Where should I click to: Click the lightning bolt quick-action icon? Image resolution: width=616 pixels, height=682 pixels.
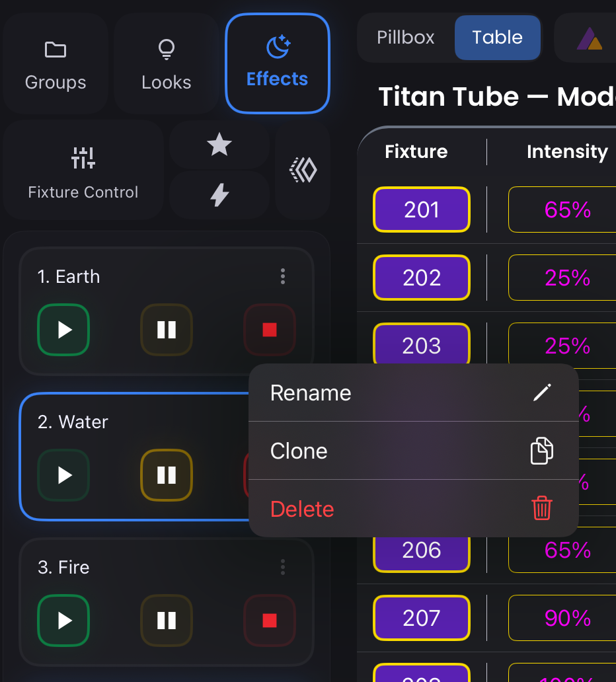[219, 195]
